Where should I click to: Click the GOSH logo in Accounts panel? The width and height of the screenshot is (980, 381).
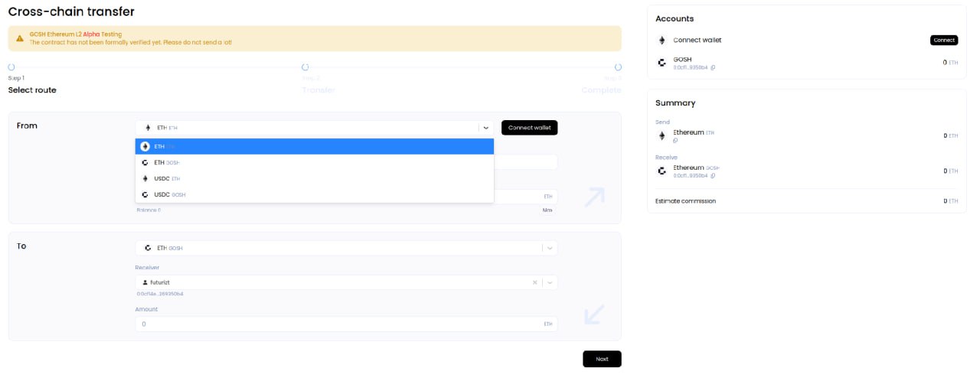pos(661,63)
